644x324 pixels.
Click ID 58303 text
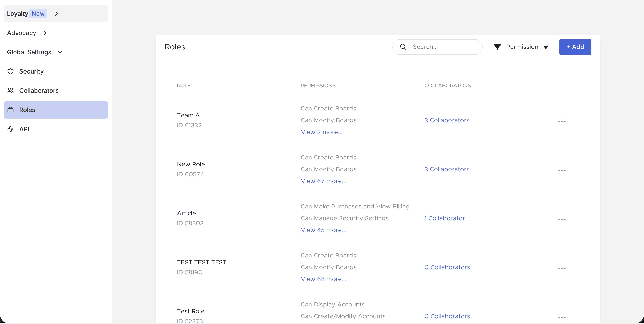(x=190, y=223)
